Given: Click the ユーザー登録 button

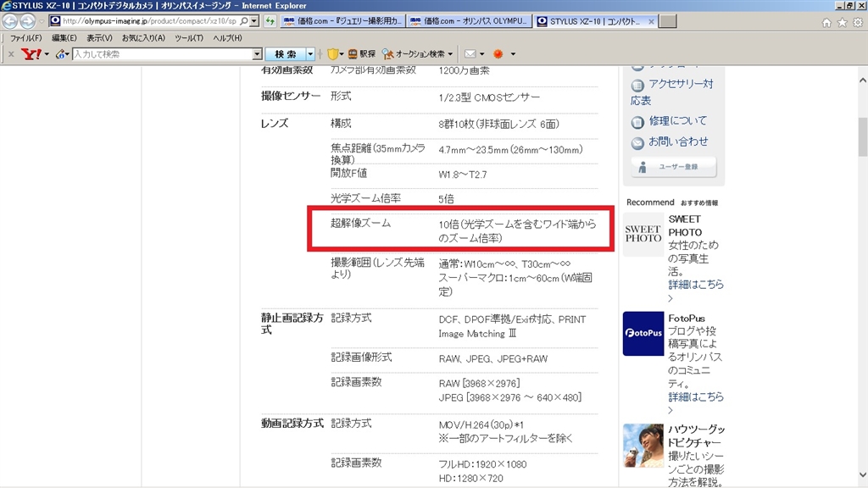Looking at the screenshot, I should [674, 167].
